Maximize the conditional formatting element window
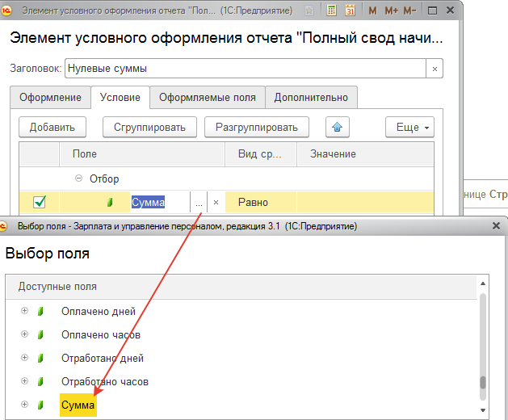The width and height of the screenshot is (508, 420). point(432,10)
